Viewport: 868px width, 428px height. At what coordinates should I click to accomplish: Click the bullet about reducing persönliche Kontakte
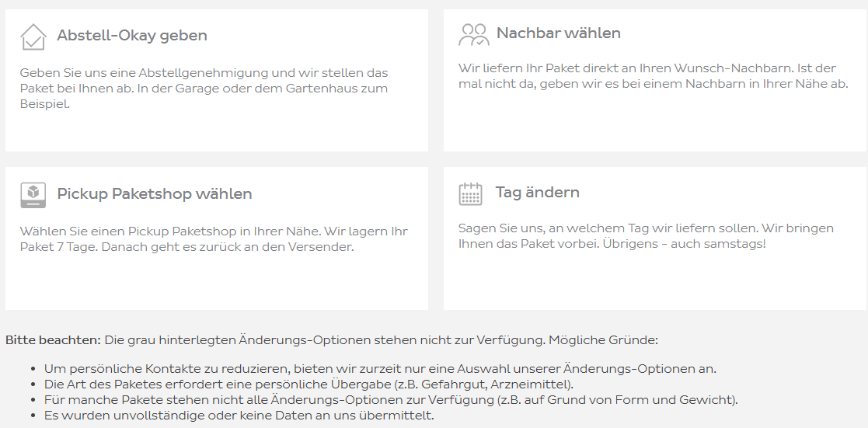(x=380, y=369)
